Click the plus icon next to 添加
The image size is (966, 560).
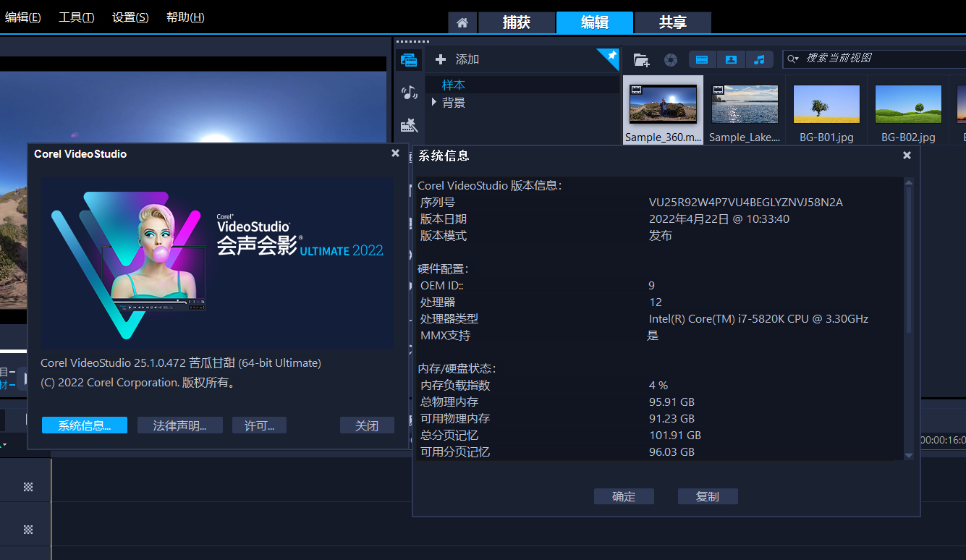[441, 59]
